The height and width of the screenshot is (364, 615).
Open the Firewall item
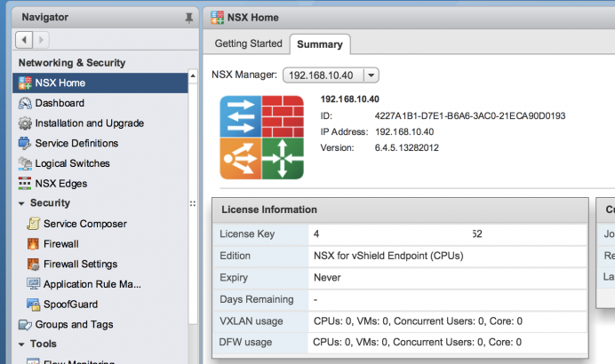[x=60, y=244]
